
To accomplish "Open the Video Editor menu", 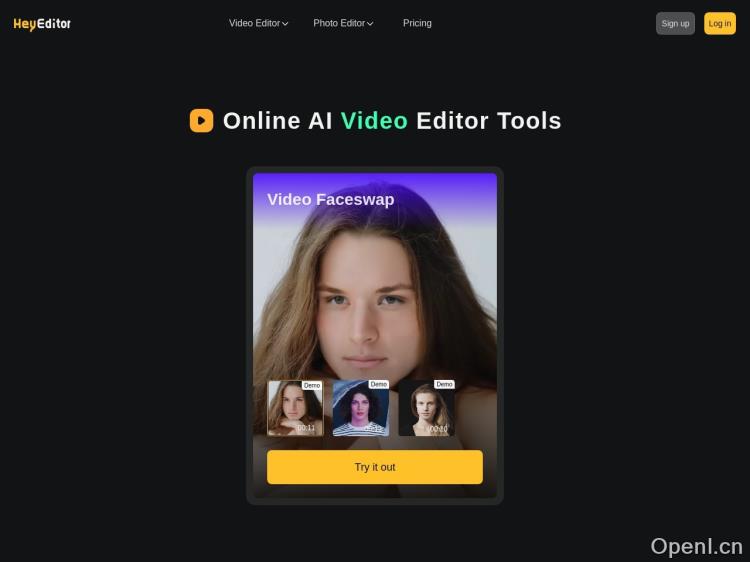I will [x=258, y=23].
